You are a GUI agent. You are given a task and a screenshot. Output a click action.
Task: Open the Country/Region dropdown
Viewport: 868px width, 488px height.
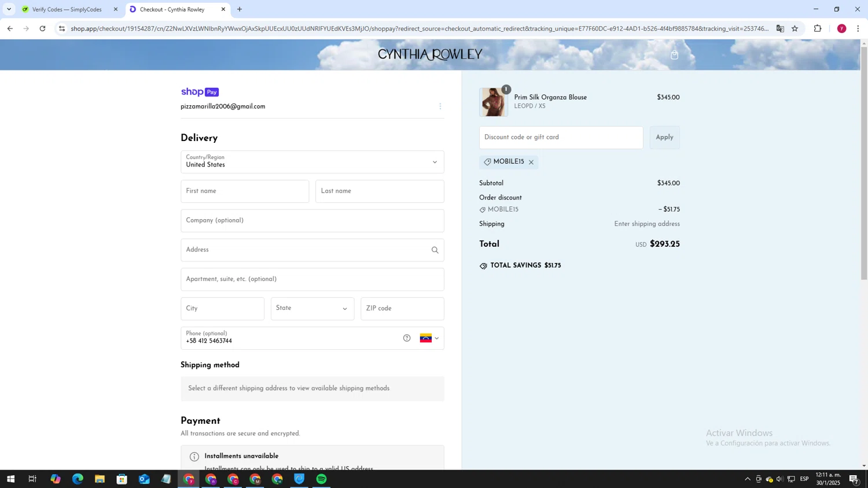(312, 162)
